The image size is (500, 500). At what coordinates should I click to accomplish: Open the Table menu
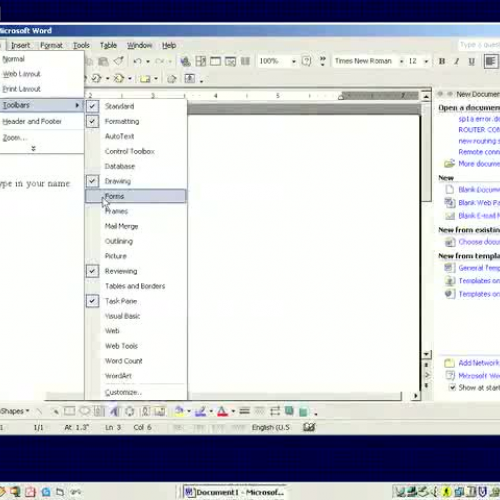pos(108,45)
